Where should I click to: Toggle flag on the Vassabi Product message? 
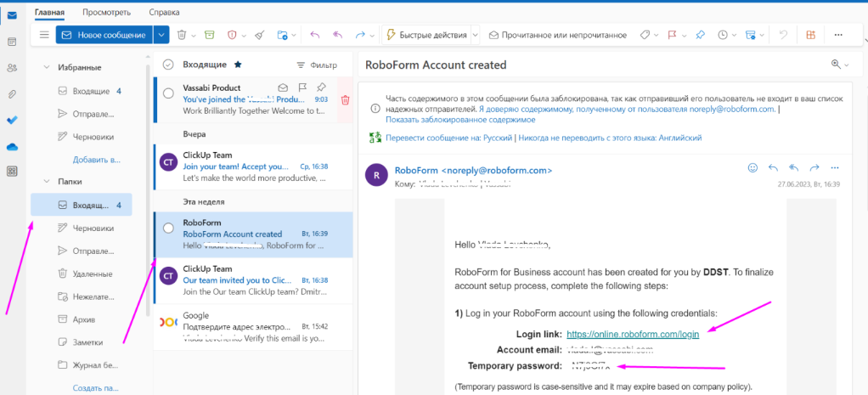[x=302, y=87]
